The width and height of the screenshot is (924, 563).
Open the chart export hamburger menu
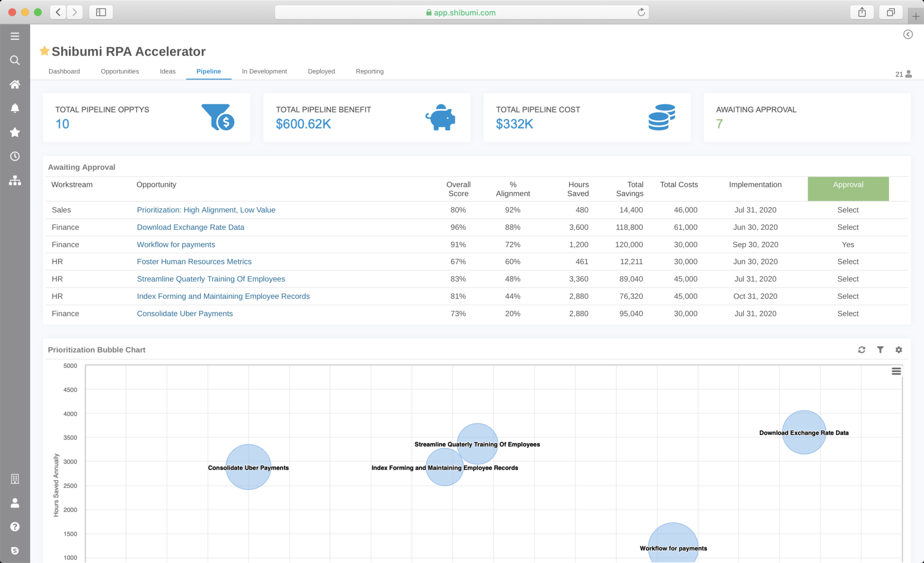coord(896,371)
